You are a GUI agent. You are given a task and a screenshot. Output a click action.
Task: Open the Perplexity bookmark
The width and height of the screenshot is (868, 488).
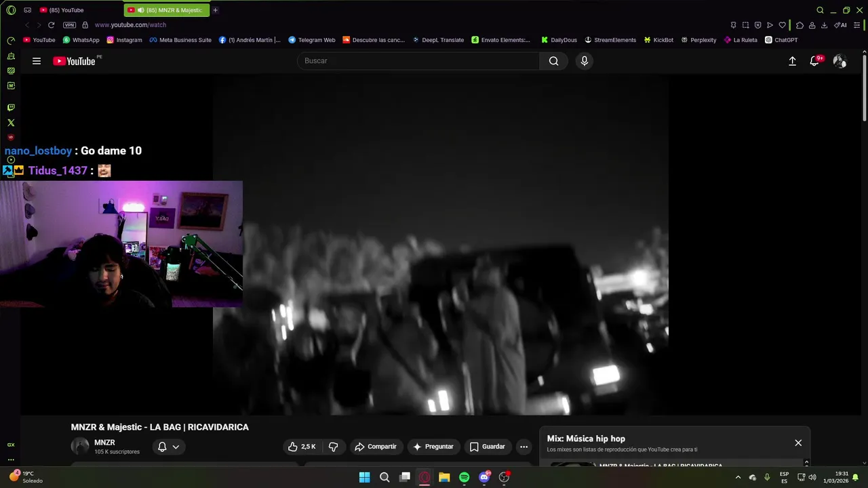pos(698,40)
